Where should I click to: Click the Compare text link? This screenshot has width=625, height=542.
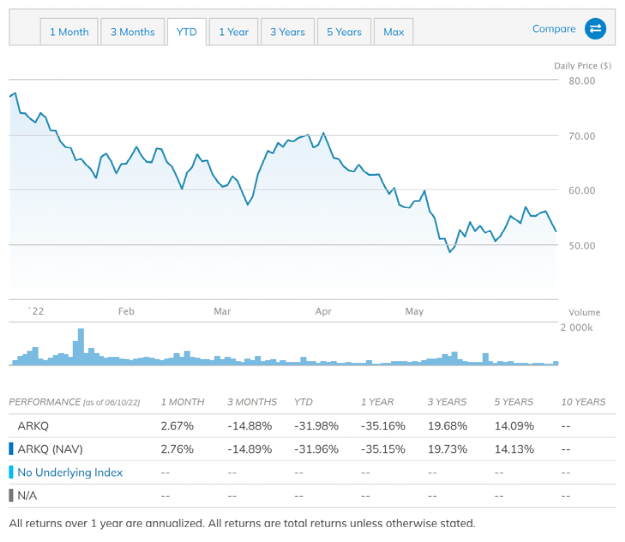pyautogui.click(x=554, y=29)
